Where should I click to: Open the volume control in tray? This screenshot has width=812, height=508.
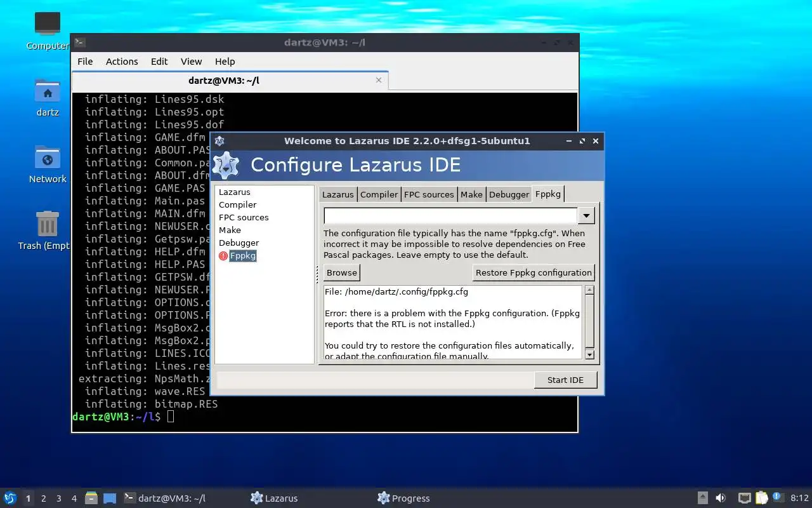[x=721, y=498]
